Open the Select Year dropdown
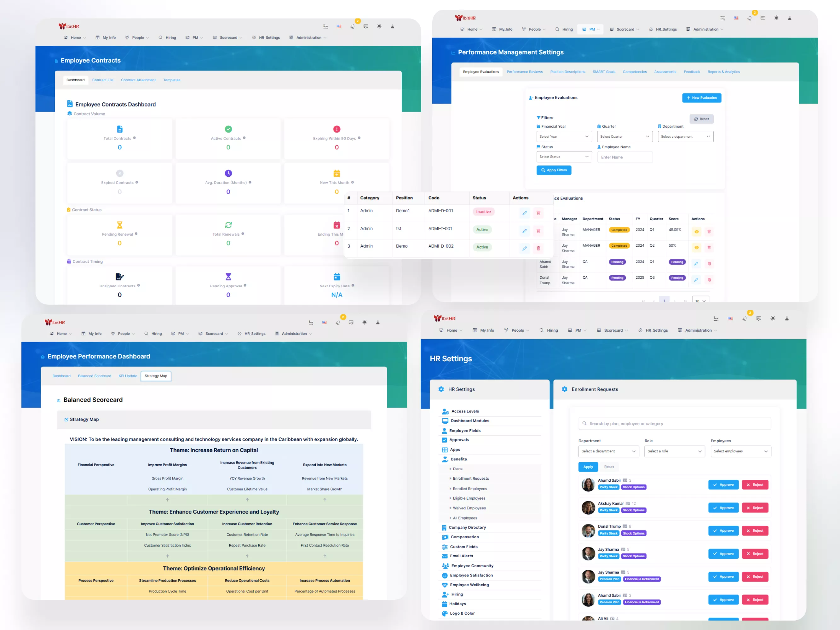The image size is (840, 630). pos(564,136)
